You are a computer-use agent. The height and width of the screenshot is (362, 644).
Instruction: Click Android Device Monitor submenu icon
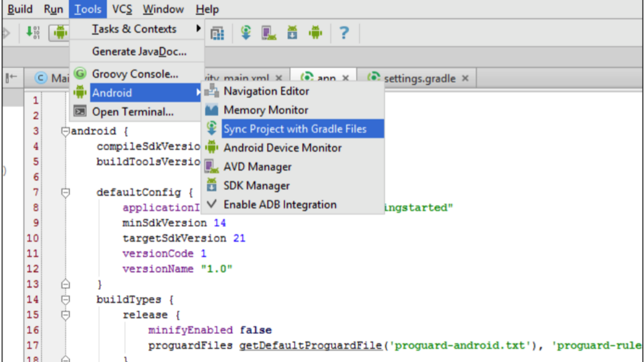click(212, 147)
